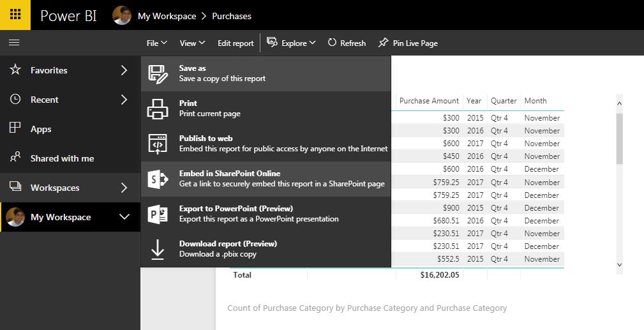Click the Download report arrow icon
Viewport: 644px width, 330px height.
(x=158, y=250)
